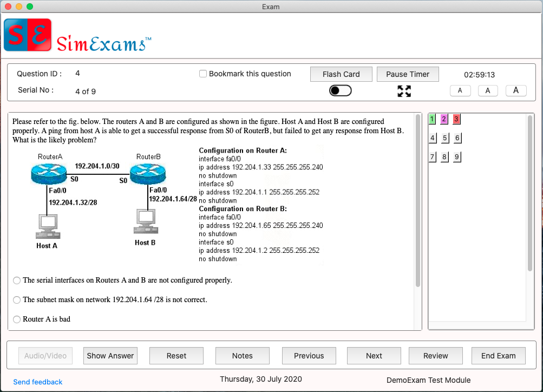Jump to question 6 in navigator
This screenshot has height=392, width=543.
click(457, 138)
